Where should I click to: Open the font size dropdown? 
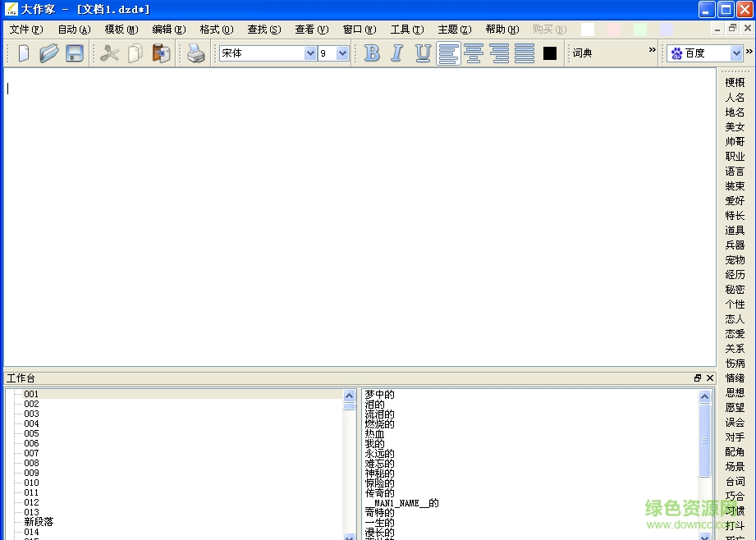(x=343, y=53)
